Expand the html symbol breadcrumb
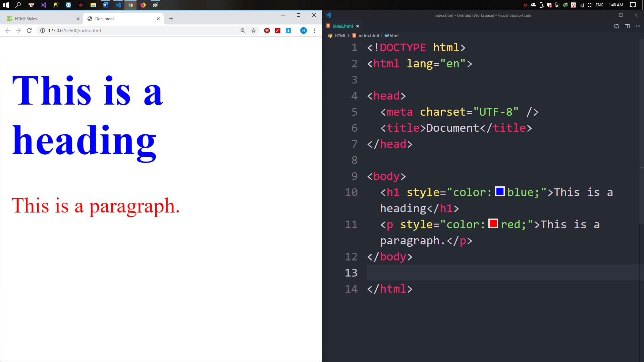Screen dimensions: 644x362 [394, 36]
